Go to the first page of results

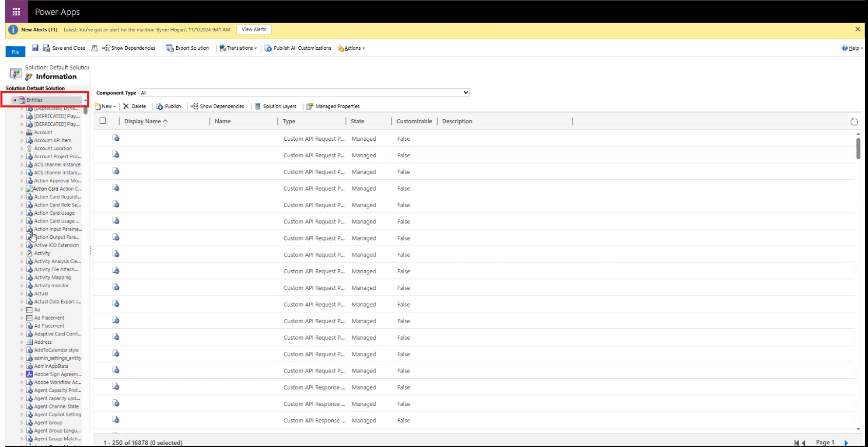796,443
